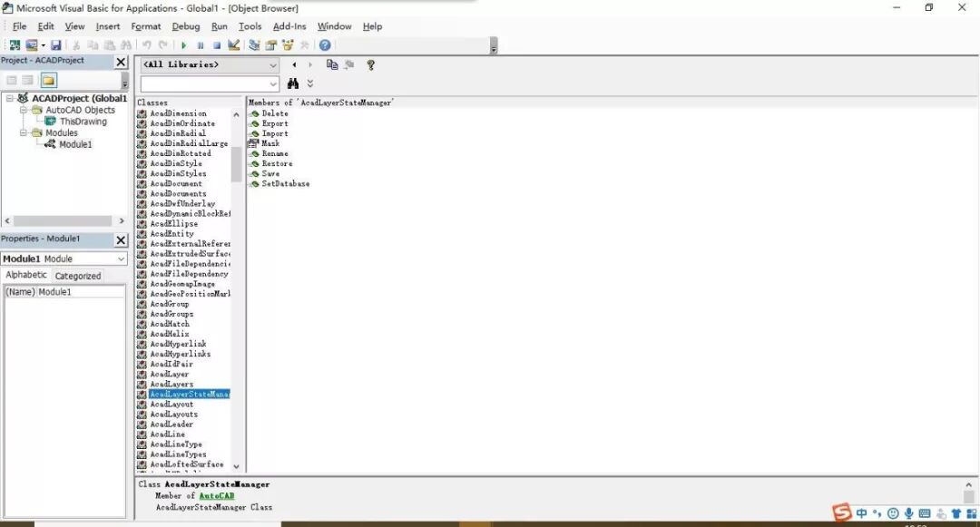Open the Add-Ins menu
This screenshot has width=980, height=527.
pyautogui.click(x=289, y=26)
